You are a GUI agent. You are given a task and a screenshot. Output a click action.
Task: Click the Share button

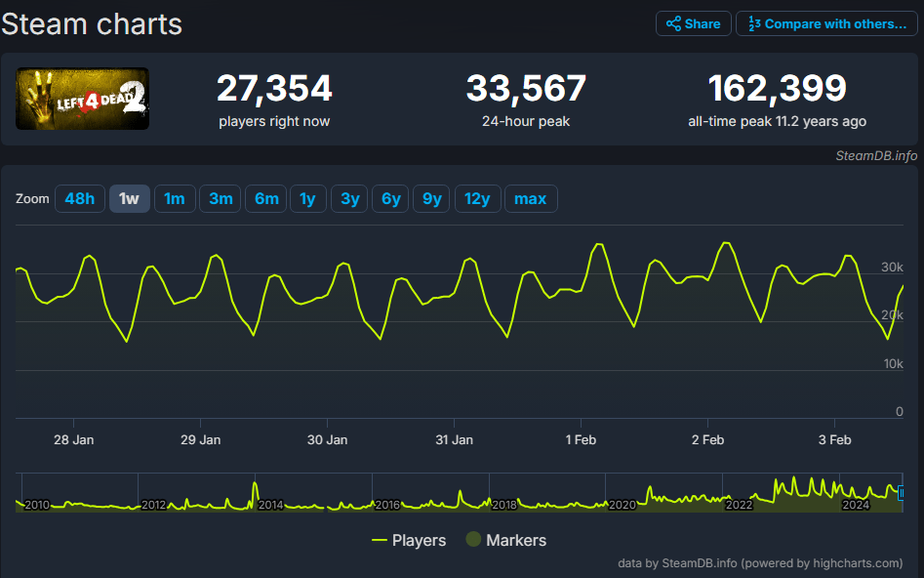(693, 23)
